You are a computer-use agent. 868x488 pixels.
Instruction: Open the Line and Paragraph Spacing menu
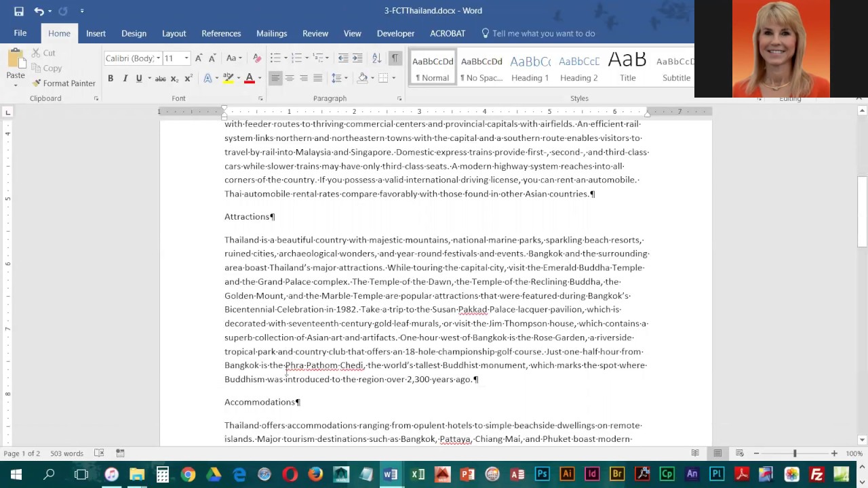(340, 79)
